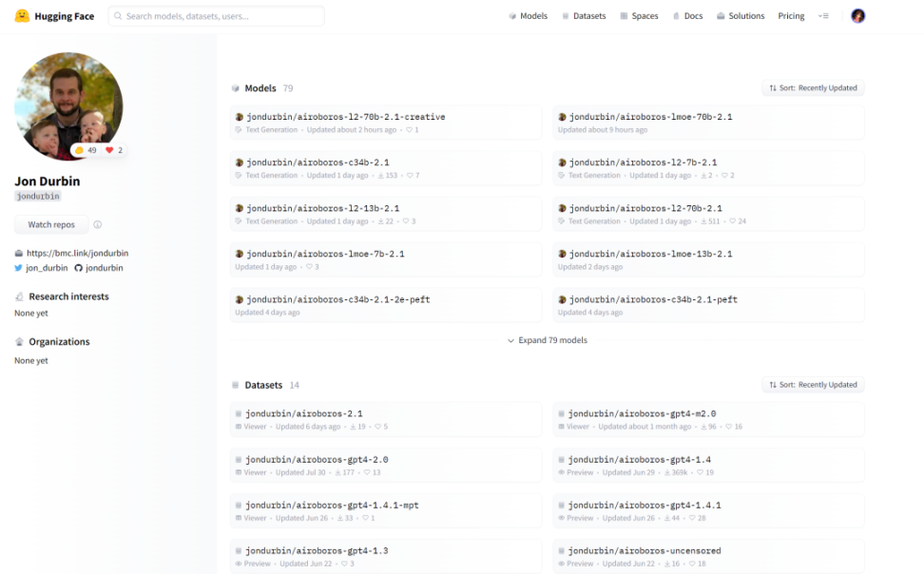
Task: Open airoboros-lmoe-70b-2.1 model card
Action: click(x=708, y=123)
